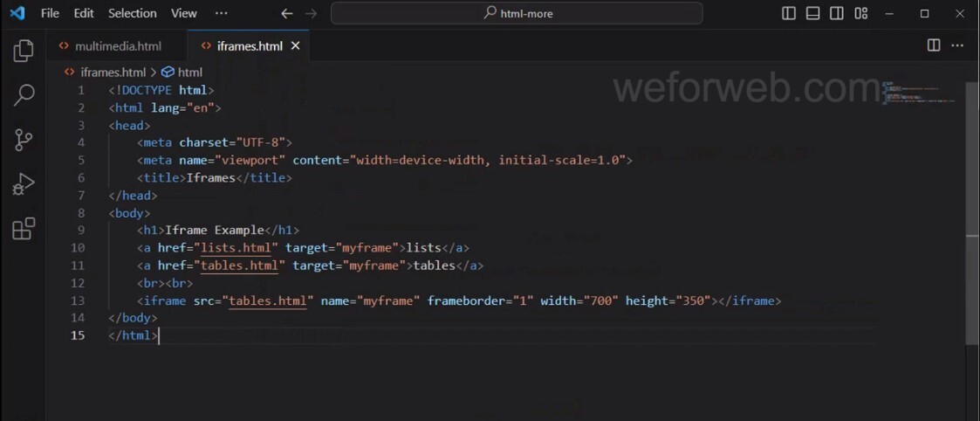Open the Source Control view

pyautogui.click(x=24, y=140)
